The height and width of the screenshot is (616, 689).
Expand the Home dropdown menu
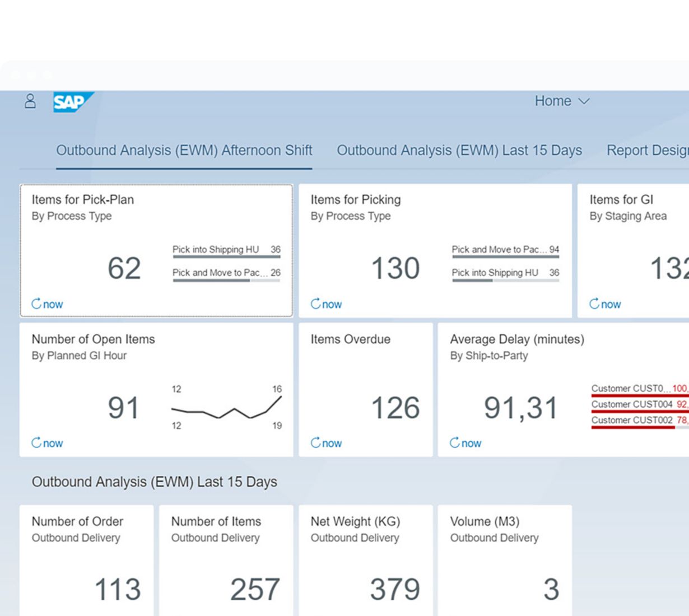click(x=562, y=101)
